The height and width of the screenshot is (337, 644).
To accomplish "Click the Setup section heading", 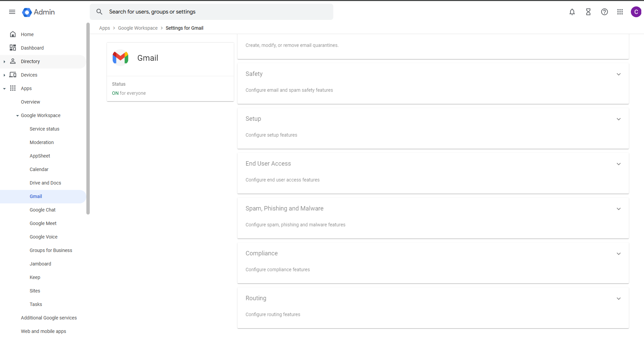I will [253, 119].
